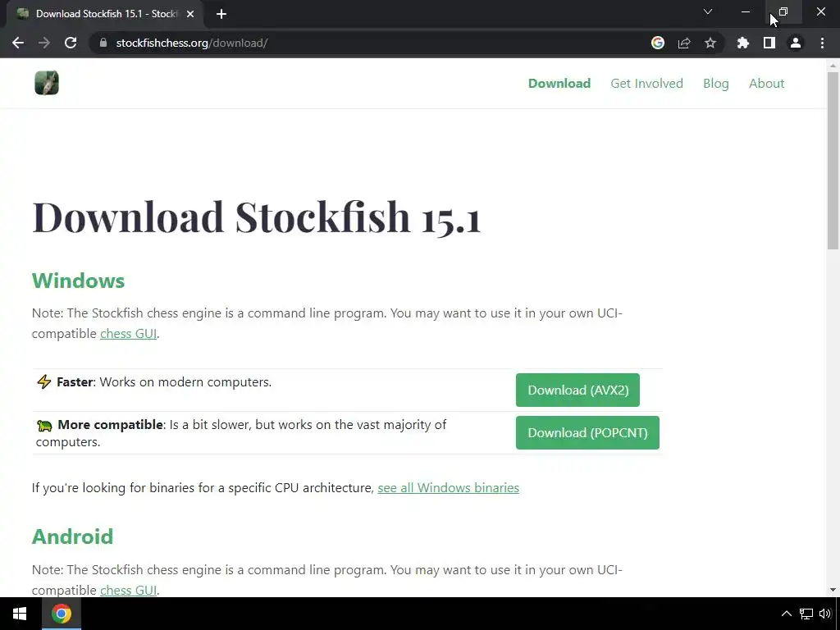This screenshot has height=630, width=840.
Task: Restore down the browser window
Action: 783,11
